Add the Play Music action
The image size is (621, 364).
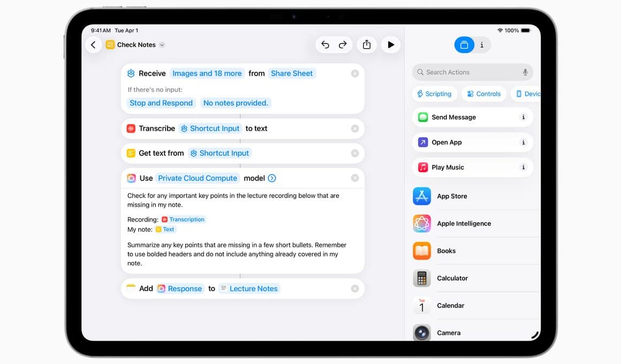[x=473, y=167]
